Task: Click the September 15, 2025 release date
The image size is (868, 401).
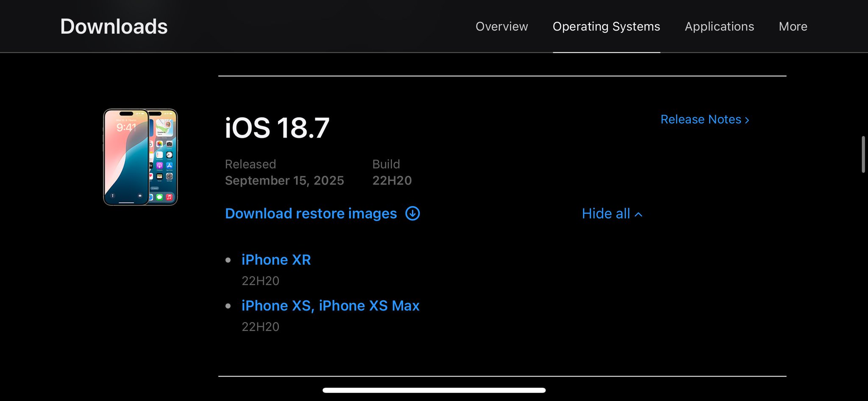Action: click(284, 181)
